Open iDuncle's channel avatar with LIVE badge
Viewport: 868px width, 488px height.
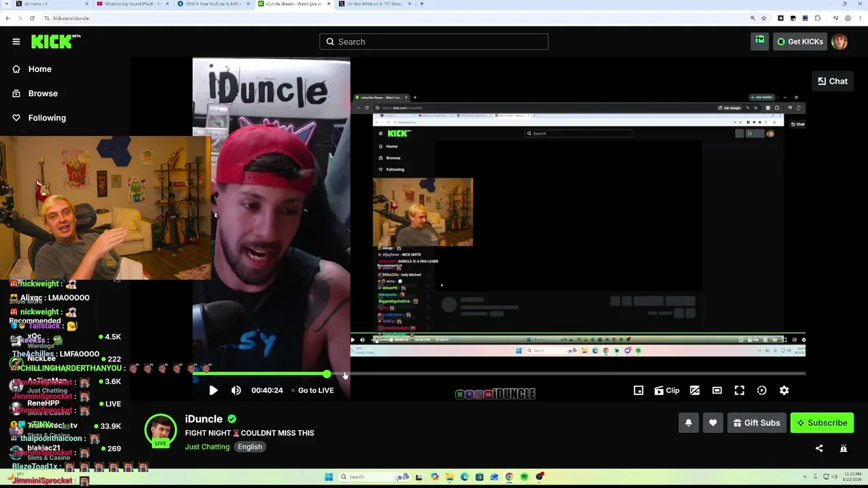161,430
